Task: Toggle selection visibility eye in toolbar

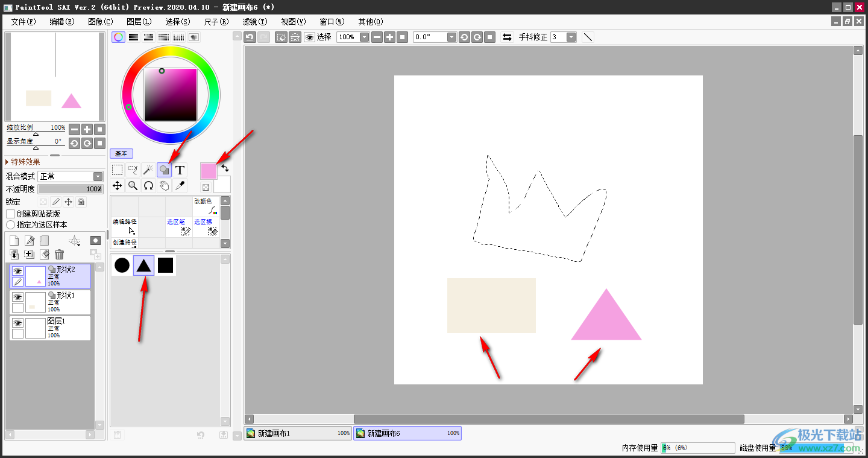Action: click(x=309, y=37)
